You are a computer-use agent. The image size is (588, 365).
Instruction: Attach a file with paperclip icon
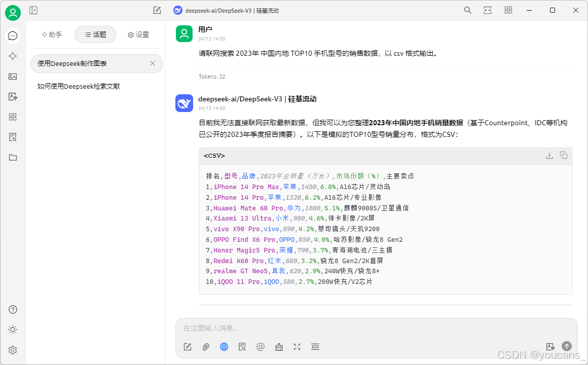pyautogui.click(x=206, y=347)
